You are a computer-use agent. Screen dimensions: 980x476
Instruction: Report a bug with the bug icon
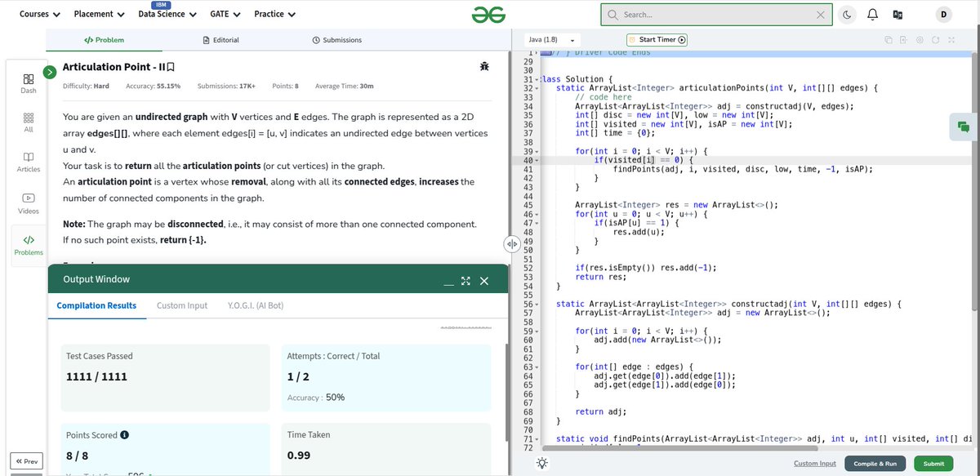click(485, 66)
